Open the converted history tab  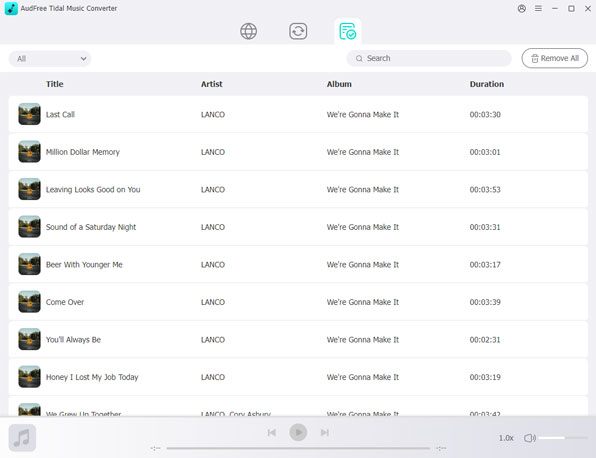pos(347,31)
